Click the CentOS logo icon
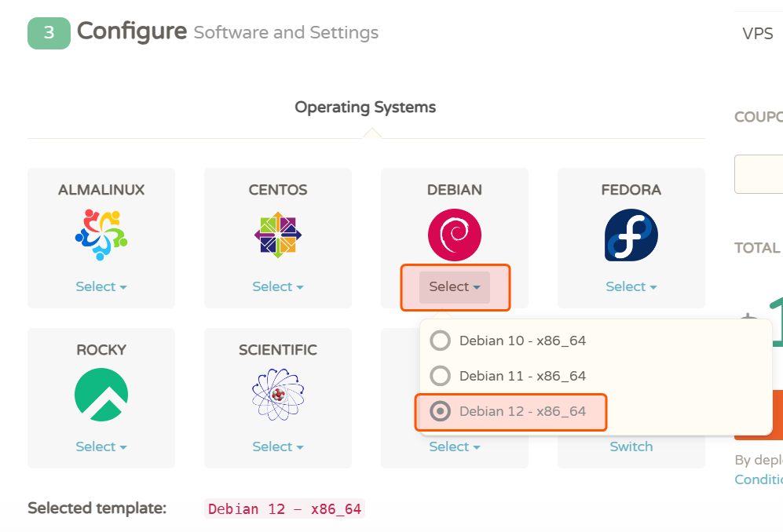Image resolution: width=783 pixels, height=532 pixels. [x=278, y=235]
